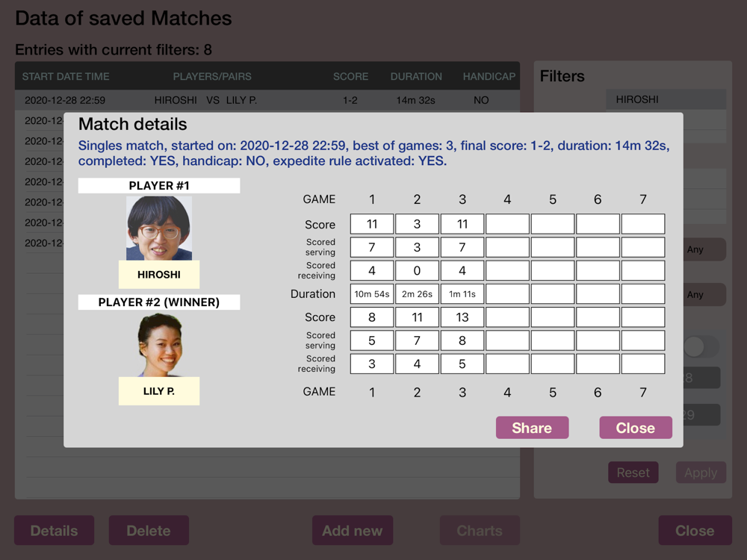Click the PLAYER #2 (WINNER) header label
The width and height of the screenshot is (747, 560).
(159, 302)
